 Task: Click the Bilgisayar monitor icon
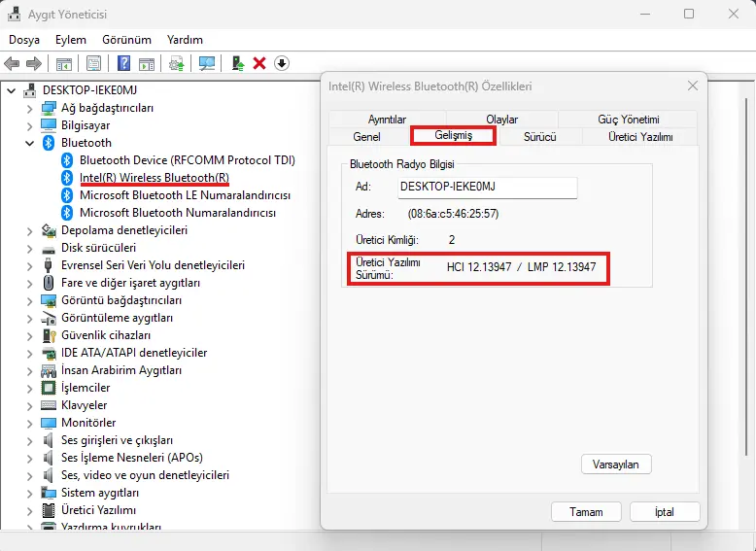coord(49,125)
